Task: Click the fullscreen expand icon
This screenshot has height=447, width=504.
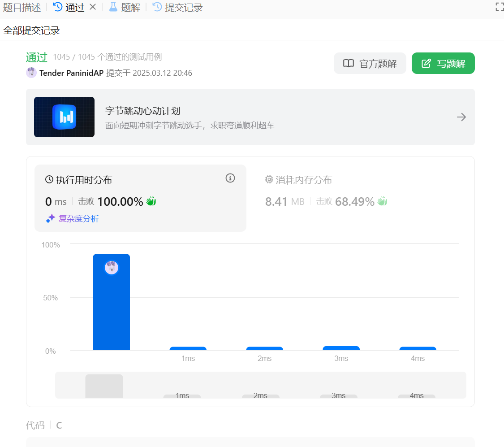Action: (499, 7)
